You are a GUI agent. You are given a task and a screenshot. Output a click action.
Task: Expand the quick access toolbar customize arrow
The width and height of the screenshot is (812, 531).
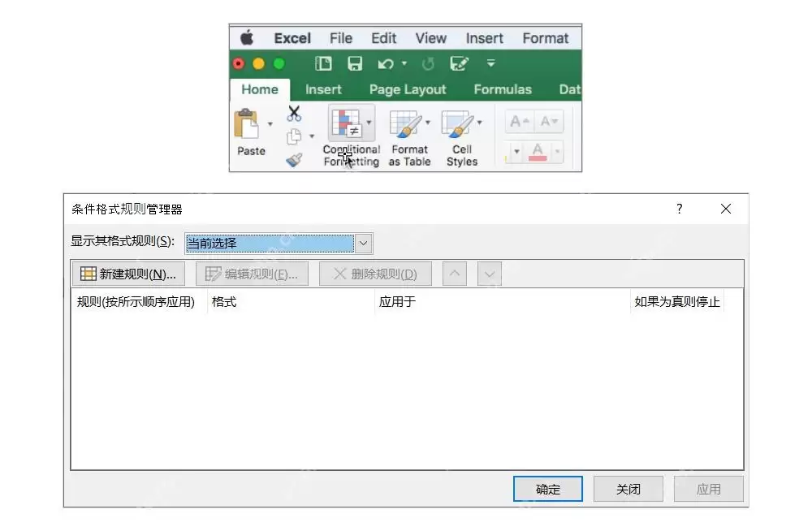(491, 63)
